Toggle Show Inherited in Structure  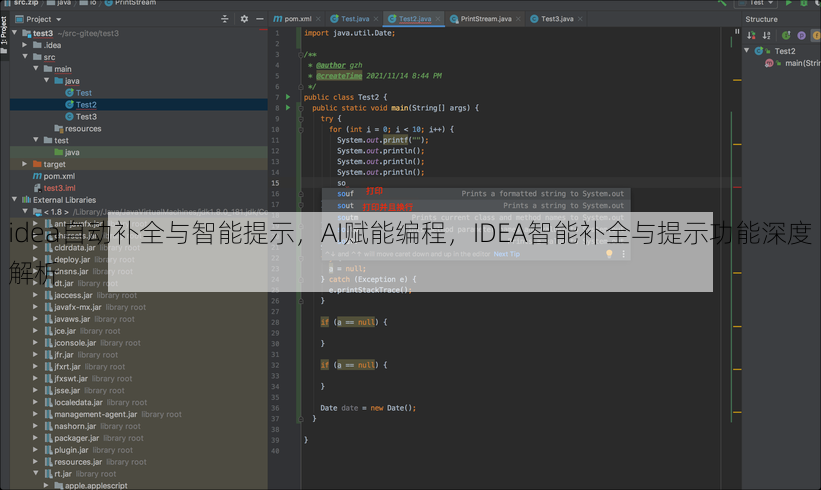tap(786, 36)
